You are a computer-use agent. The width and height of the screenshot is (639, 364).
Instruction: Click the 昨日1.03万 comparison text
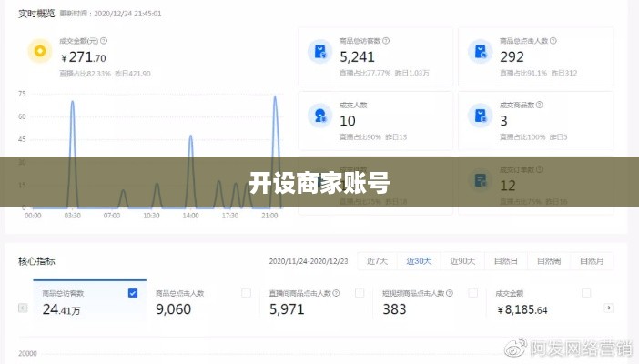[412, 73]
